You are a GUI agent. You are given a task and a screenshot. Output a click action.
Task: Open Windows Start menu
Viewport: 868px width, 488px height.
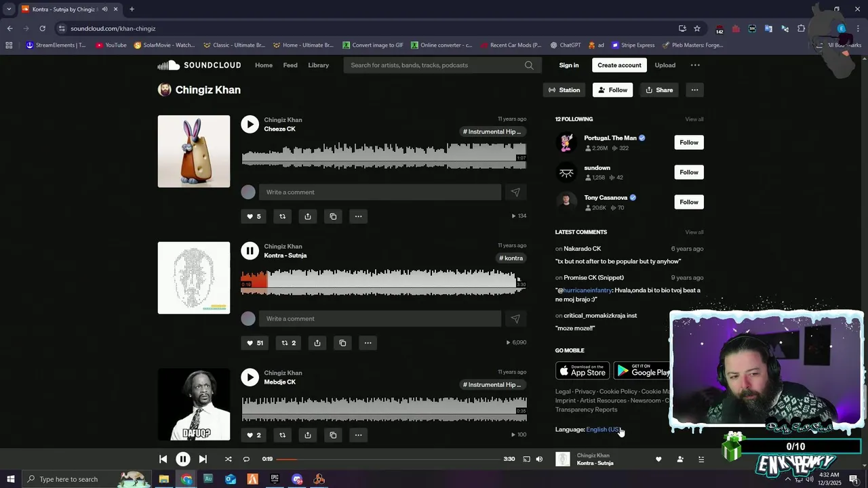(10, 479)
